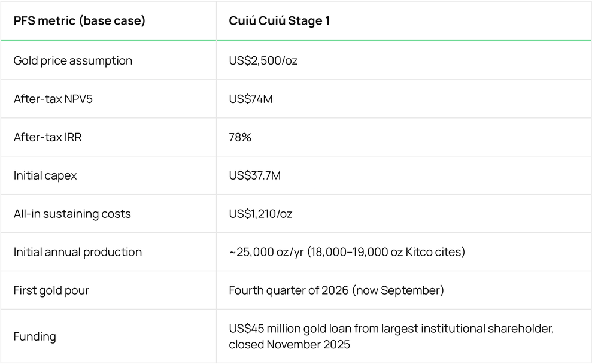592x364 pixels.
Task: Click the US$1,210/oz cost value
Action: coord(260,214)
